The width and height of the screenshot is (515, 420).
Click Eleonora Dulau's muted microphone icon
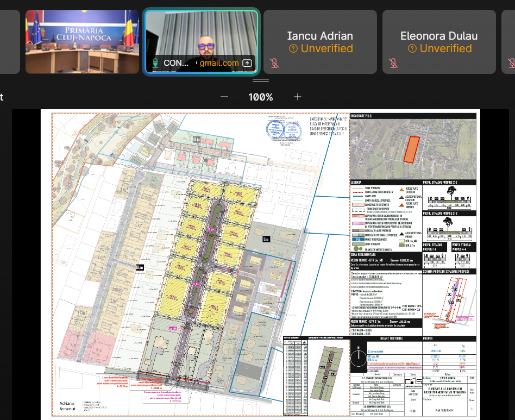[393, 63]
